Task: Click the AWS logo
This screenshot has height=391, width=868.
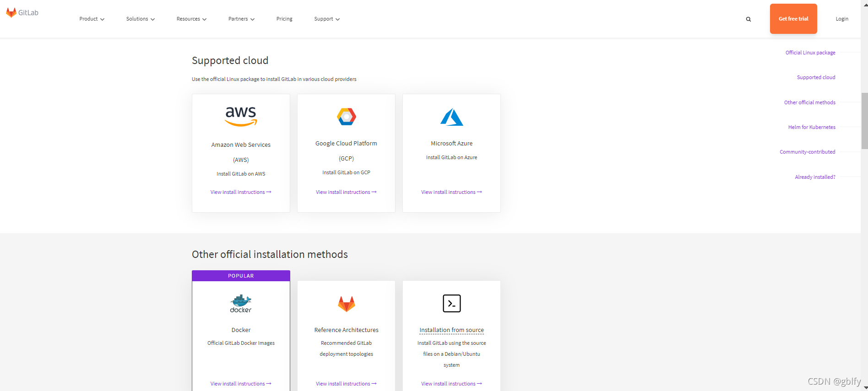Action: [x=241, y=116]
